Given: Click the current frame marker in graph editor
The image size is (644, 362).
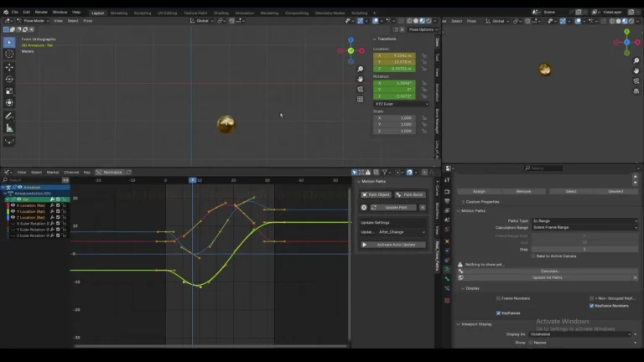Looking at the screenshot, I should pos(192,181).
